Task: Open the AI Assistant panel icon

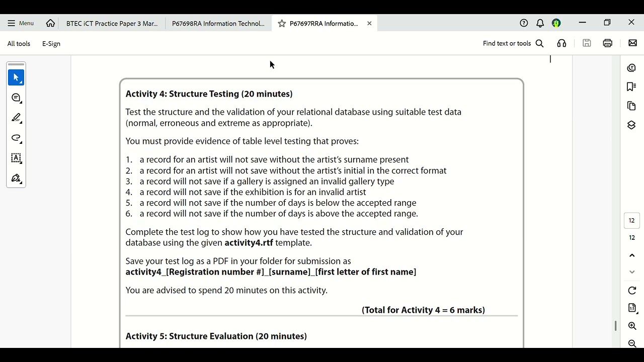Action: click(x=631, y=68)
